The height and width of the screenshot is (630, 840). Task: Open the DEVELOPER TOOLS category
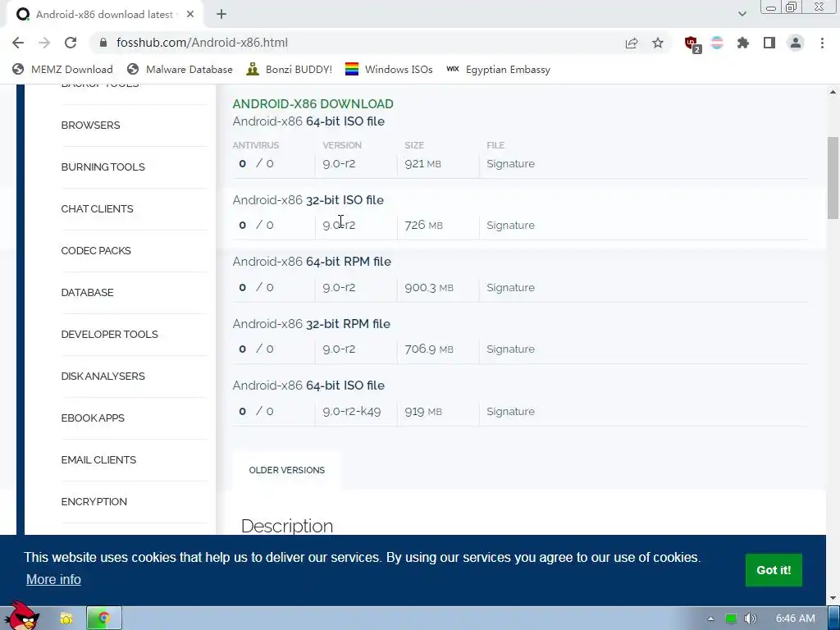109,335
